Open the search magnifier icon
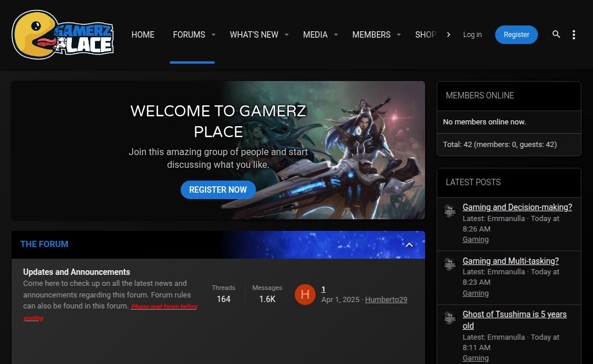 [x=556, y=34]
